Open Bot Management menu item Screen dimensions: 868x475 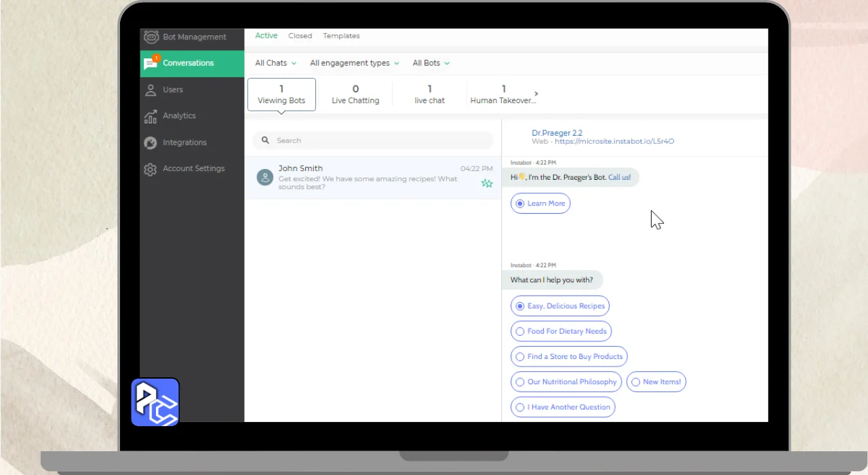192,37
